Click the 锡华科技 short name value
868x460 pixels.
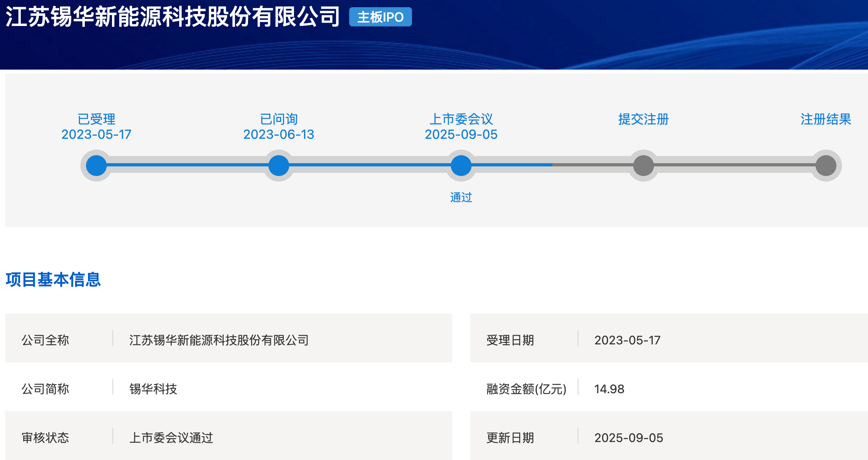pos(153,389)
